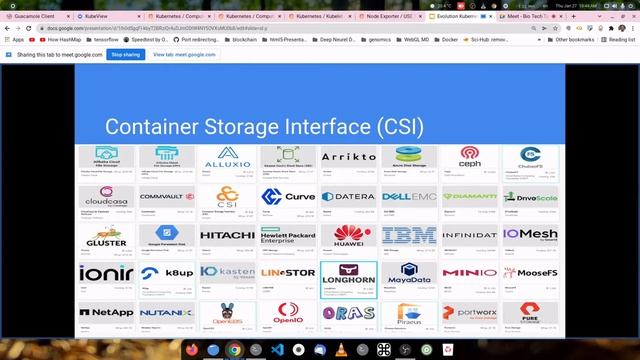Viewport: 640px width, 360px height.
Task: Switch to the Meet - Bio Tech tab
Action: (x=525, y=16)
